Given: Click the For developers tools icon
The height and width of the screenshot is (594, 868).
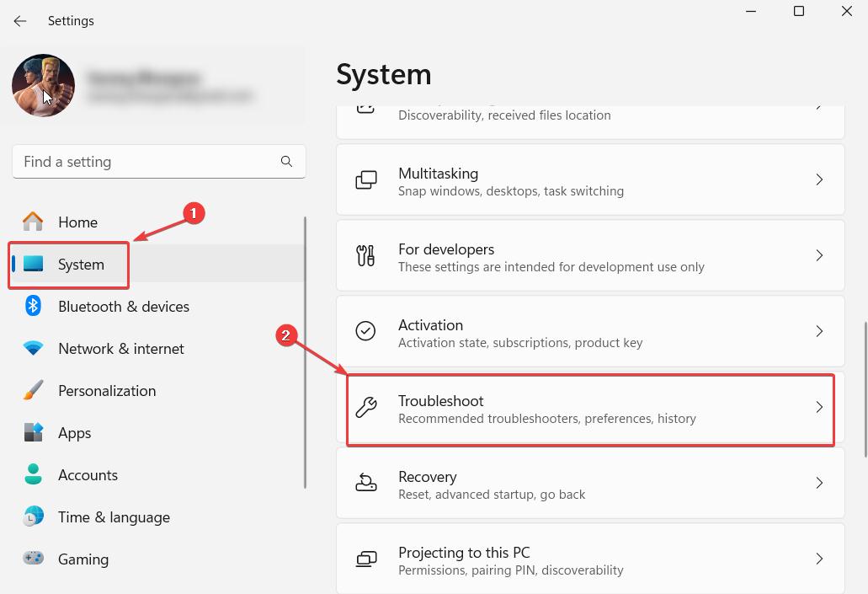Looking at the screenshot, I should [365, 256].
